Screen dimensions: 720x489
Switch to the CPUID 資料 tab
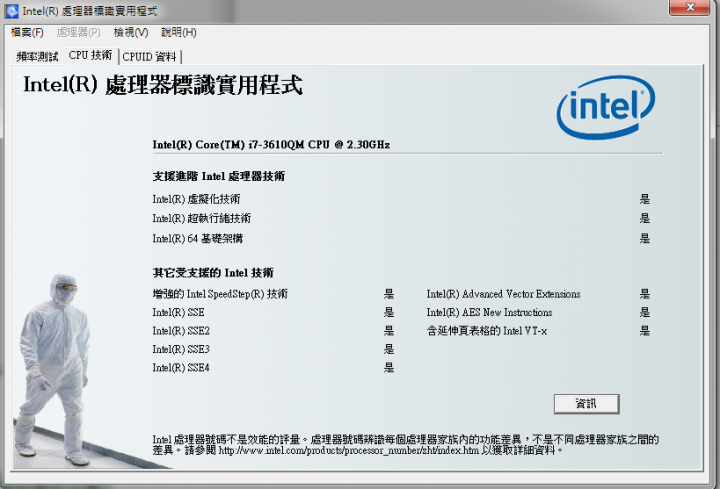tap(149, 56)
